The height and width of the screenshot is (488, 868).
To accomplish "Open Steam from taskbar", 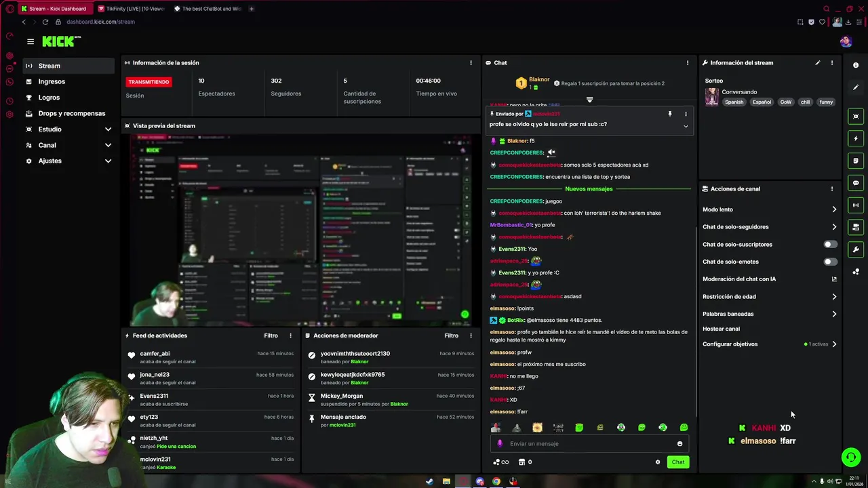I will 429,482.
